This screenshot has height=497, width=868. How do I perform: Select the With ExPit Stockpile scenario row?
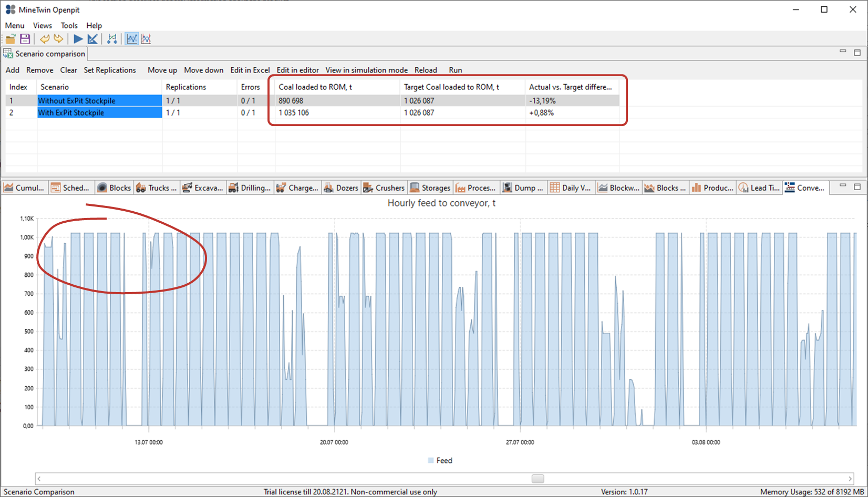click(100, 112)
